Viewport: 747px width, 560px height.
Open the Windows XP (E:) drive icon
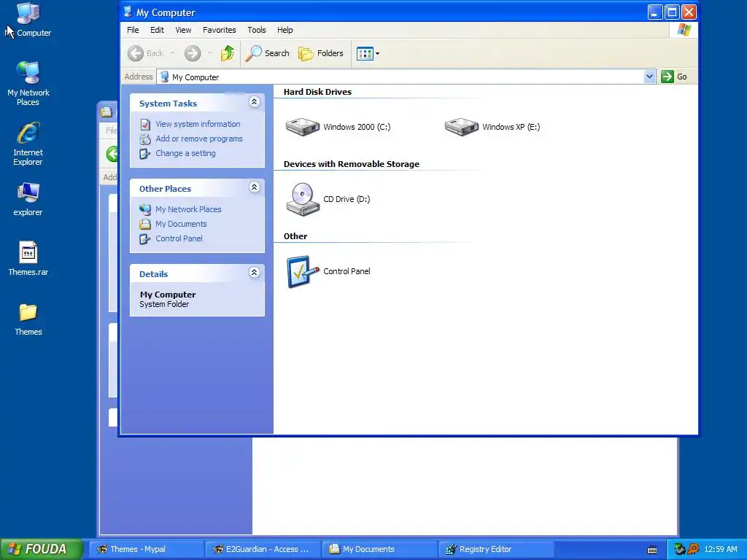(461, 127)
